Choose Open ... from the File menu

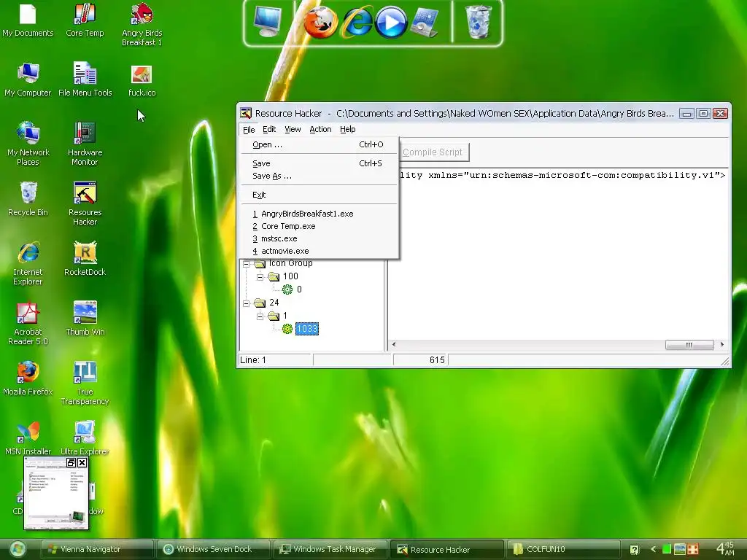[x=318, y=144]
